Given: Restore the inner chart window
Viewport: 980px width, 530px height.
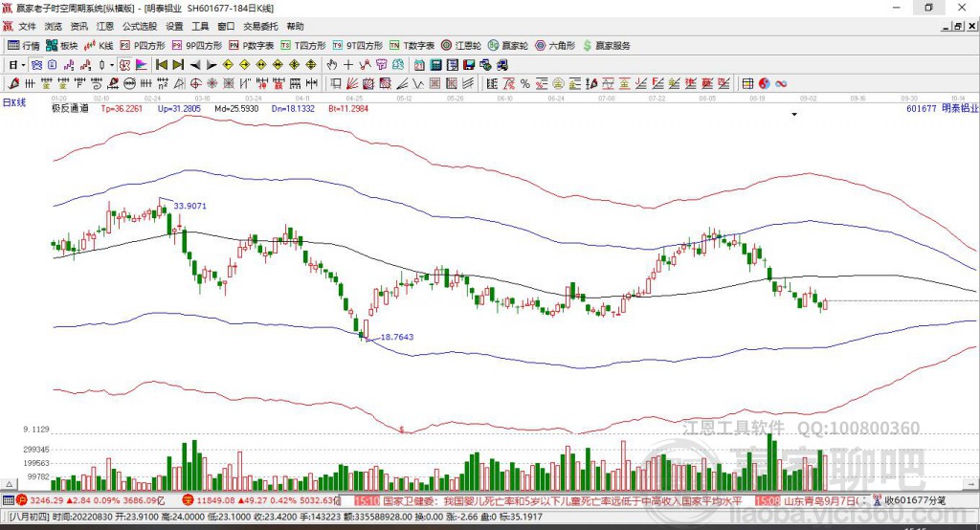Looking at the screenshot, I should (959, 26).
